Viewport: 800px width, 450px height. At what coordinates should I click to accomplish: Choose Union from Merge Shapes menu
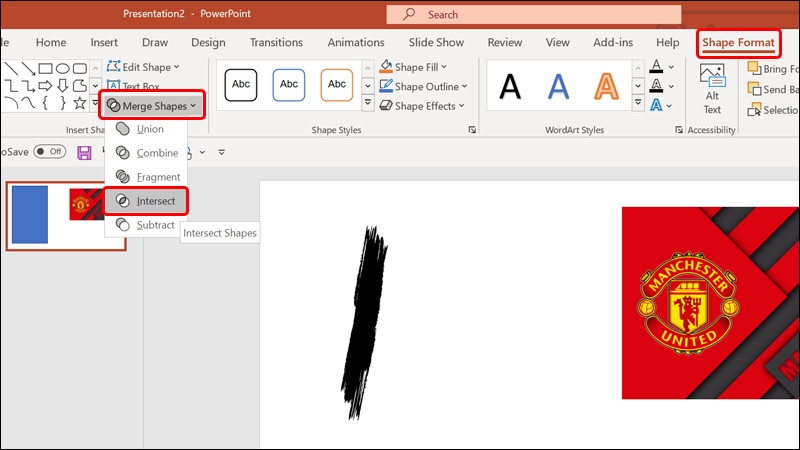click(146, 129)
